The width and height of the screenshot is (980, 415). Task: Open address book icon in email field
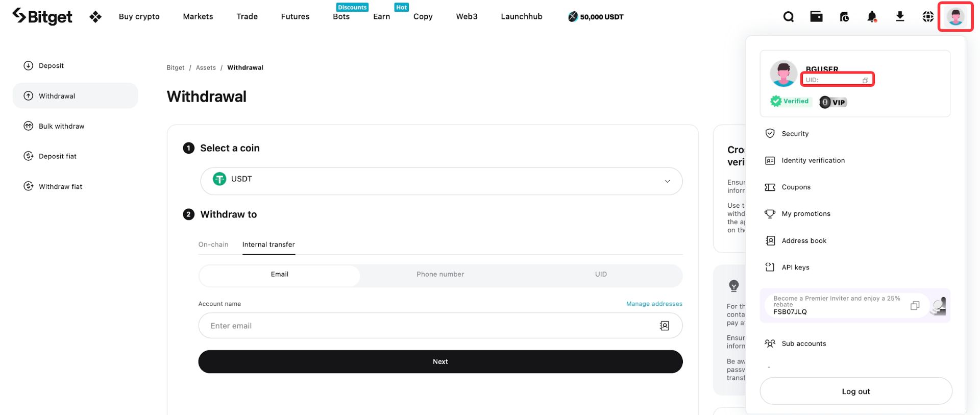pos(664,326)
